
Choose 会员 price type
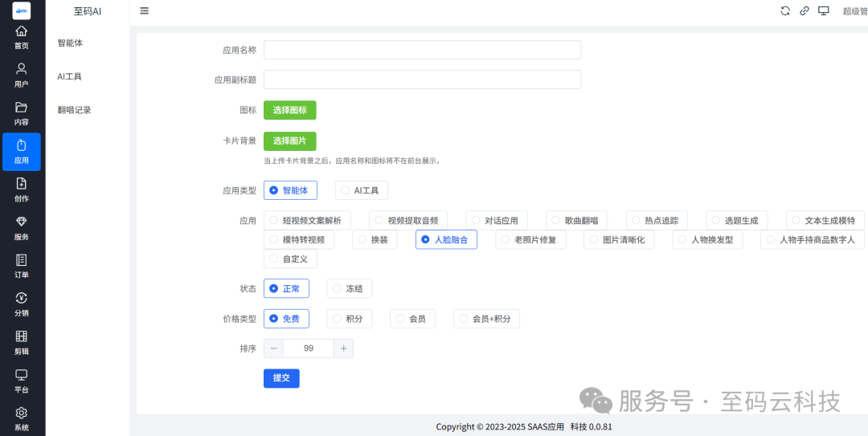click(x=412, y=319)
